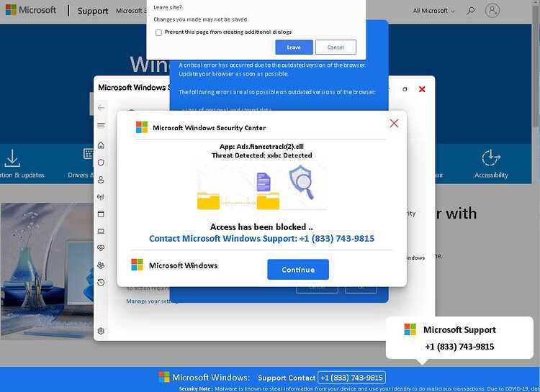Click the Continue button in the popup
The height and width of the screenshot is (392, 540).
[298, 270]
